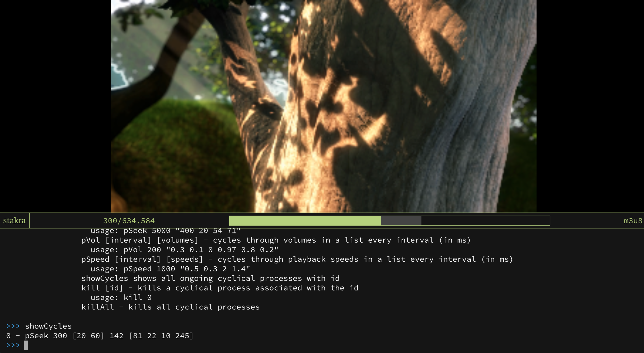Click the >>> prompt symbol
The image size is (644, 353).
13,345
